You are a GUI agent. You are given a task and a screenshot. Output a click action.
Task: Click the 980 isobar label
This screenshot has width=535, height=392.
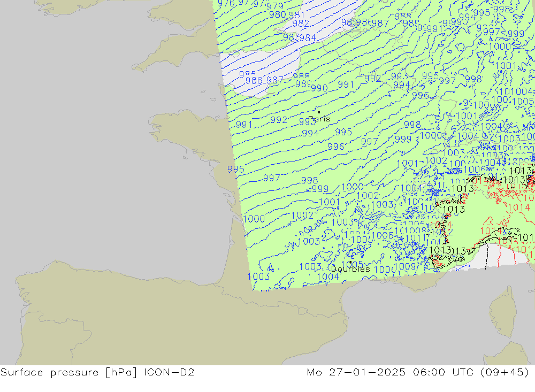[277, 14]
